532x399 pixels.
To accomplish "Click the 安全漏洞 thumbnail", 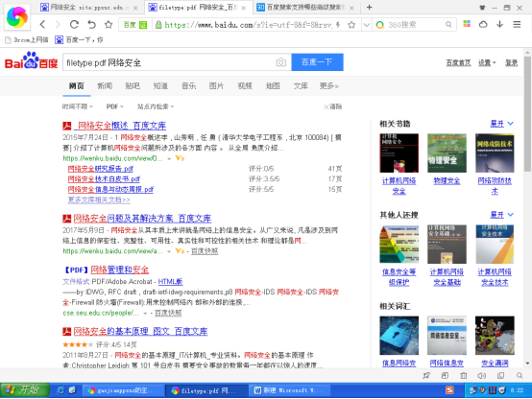I will [x=495, y=336].
